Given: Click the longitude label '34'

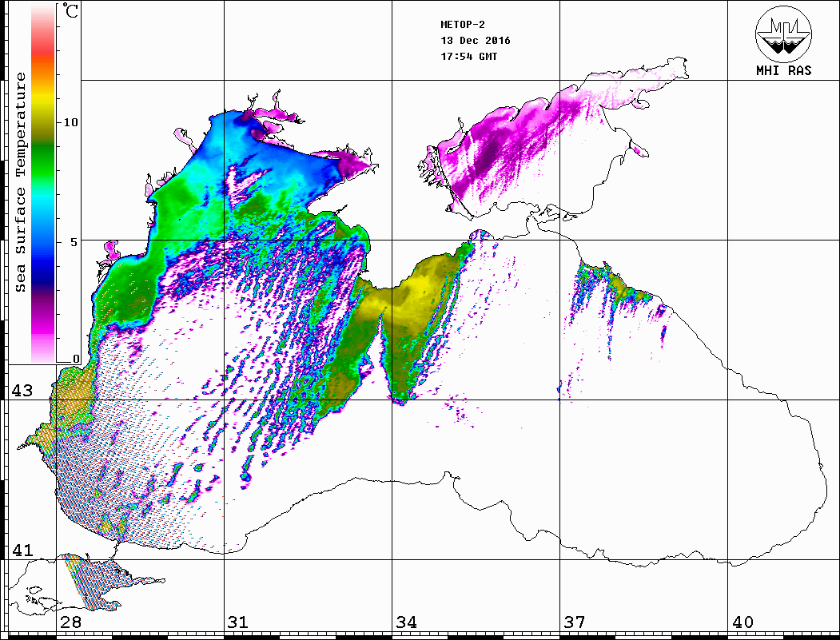Looking at the screenshot, I should pos(407,622).
